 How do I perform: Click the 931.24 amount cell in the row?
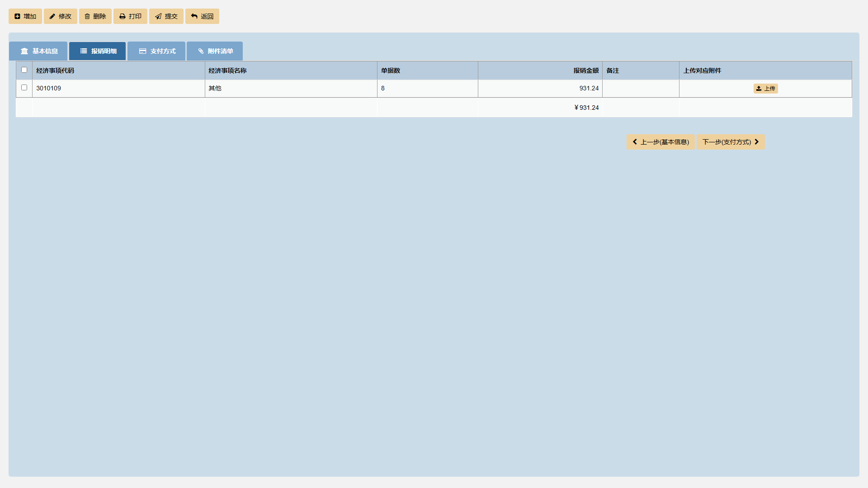540,89
